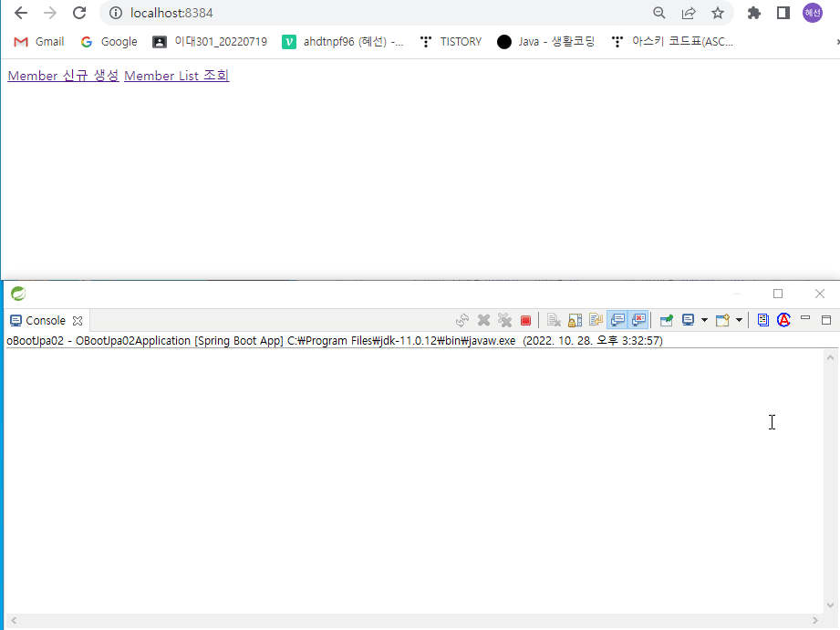Maximize the Console view panel
This screenshot has height=630, width=840.
826,320
